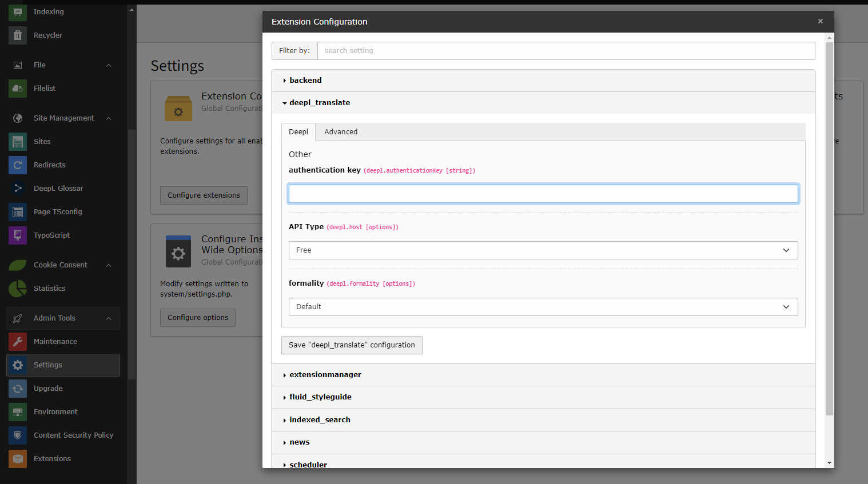Click the Cookie Consent leaf icon
This screenshot has width=868, height=484.
tap(18, 265)
